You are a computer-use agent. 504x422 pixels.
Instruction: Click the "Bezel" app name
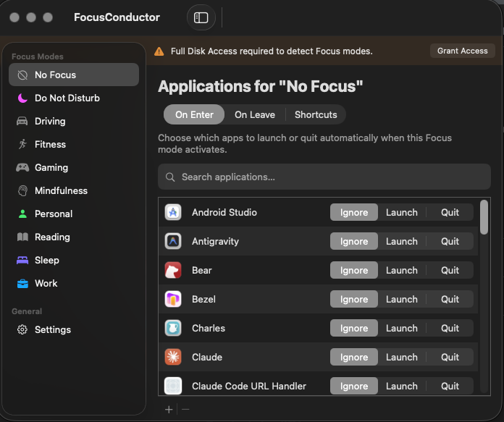(x=203, y=299)
